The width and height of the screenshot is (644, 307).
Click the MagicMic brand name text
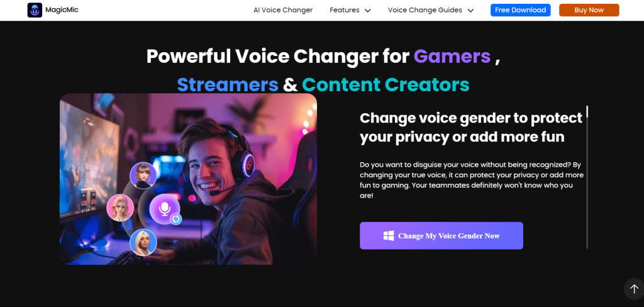[62, 9]
